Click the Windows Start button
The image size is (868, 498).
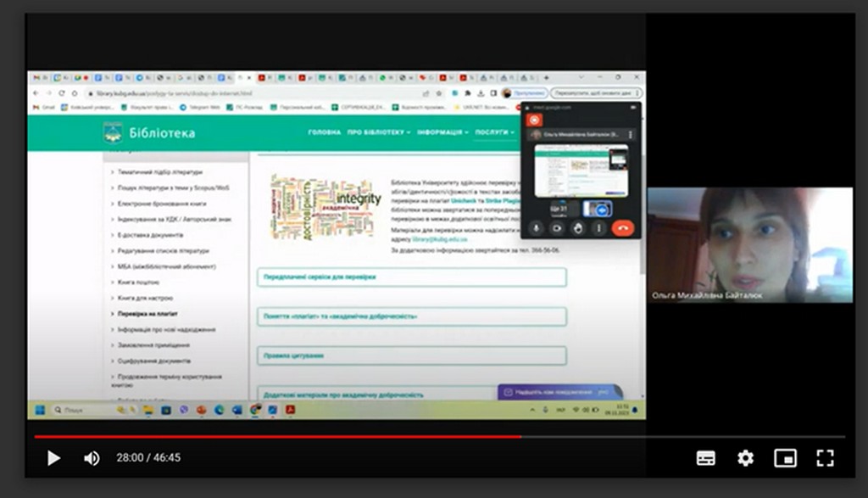click(39, 410)
